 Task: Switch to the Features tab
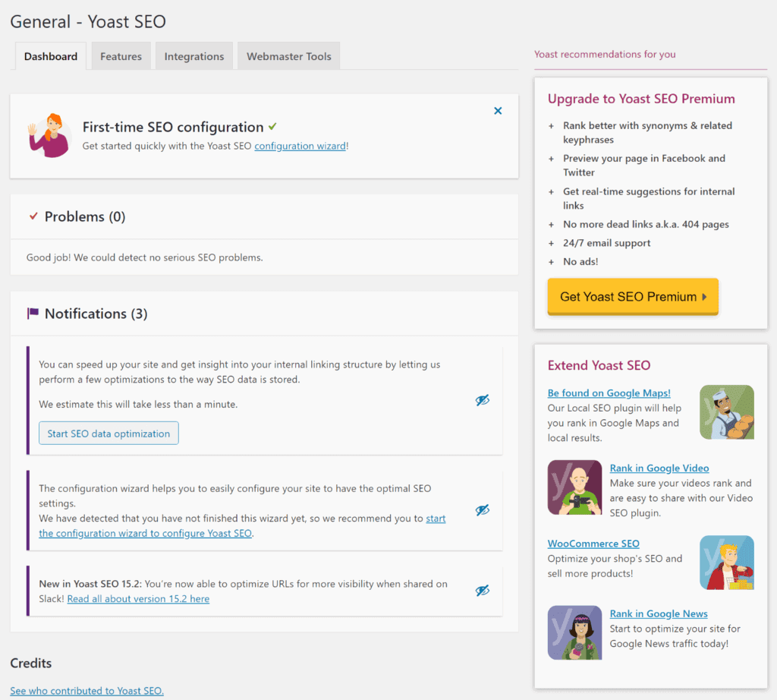[x=121, y=56]
